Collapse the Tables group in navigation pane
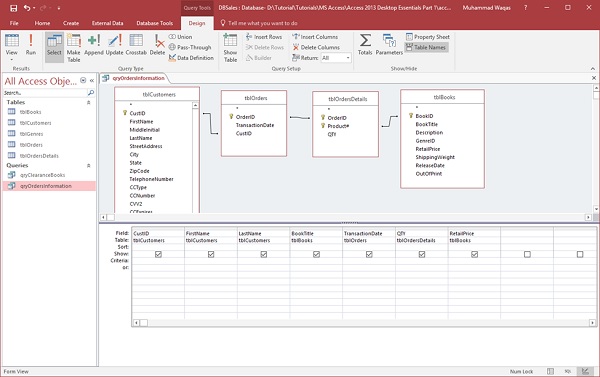 [88, 103]
